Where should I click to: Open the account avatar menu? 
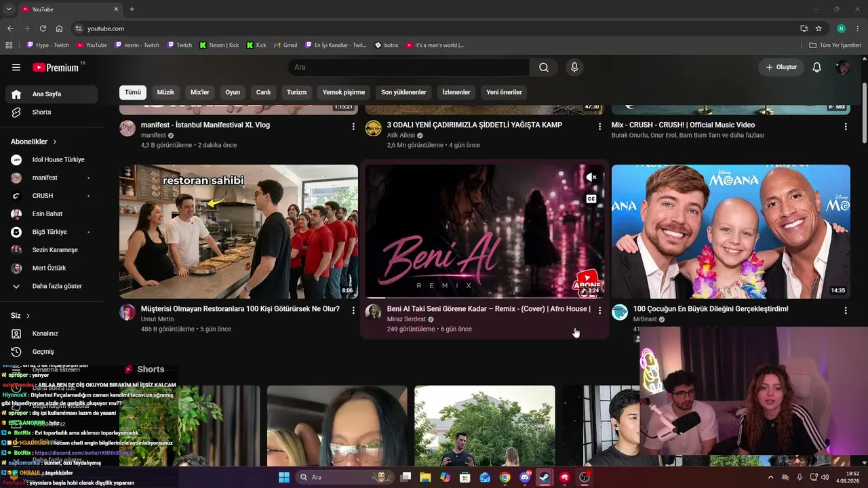point(844,67)
